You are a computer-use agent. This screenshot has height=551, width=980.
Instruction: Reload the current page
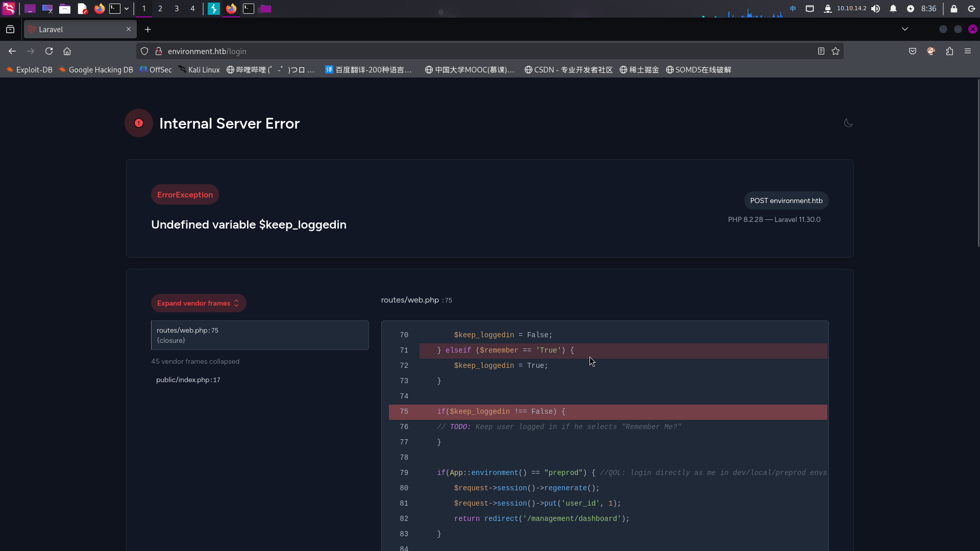click(x=49, y=51)
